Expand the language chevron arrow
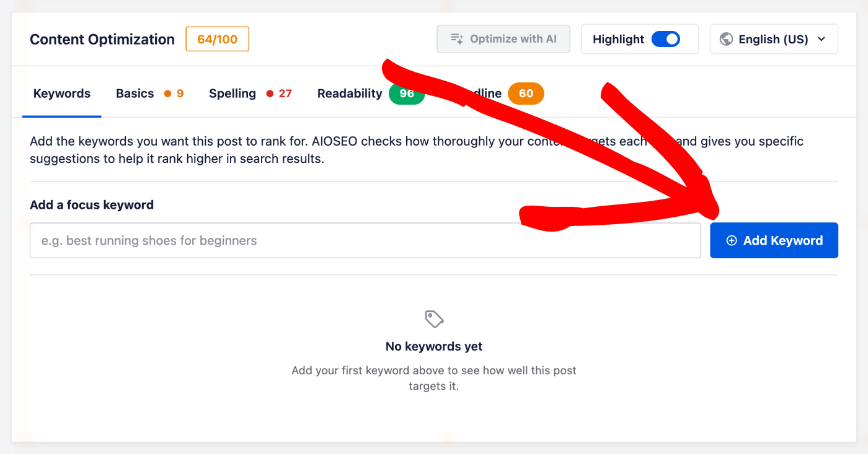The image size is (868, 454). tap(821, 39)
